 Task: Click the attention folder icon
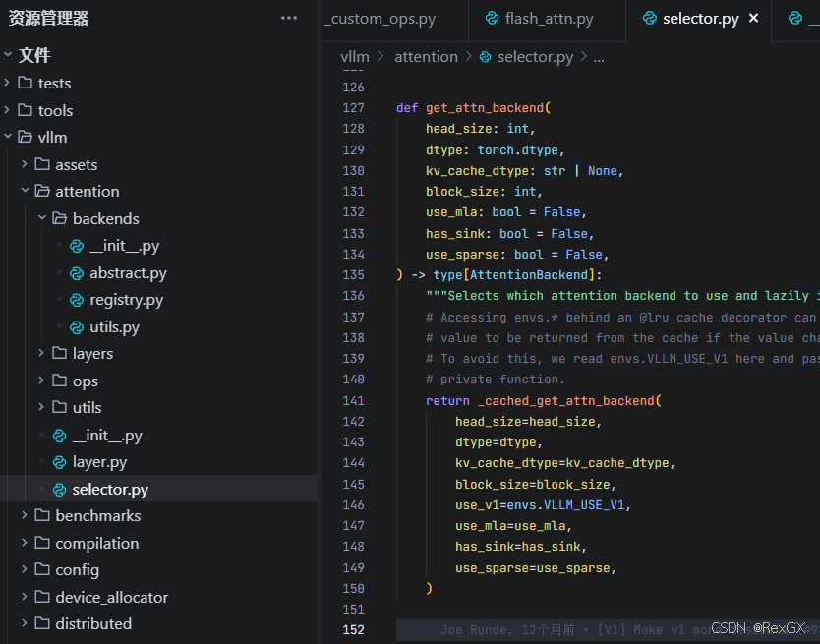(x=42, y=191)
